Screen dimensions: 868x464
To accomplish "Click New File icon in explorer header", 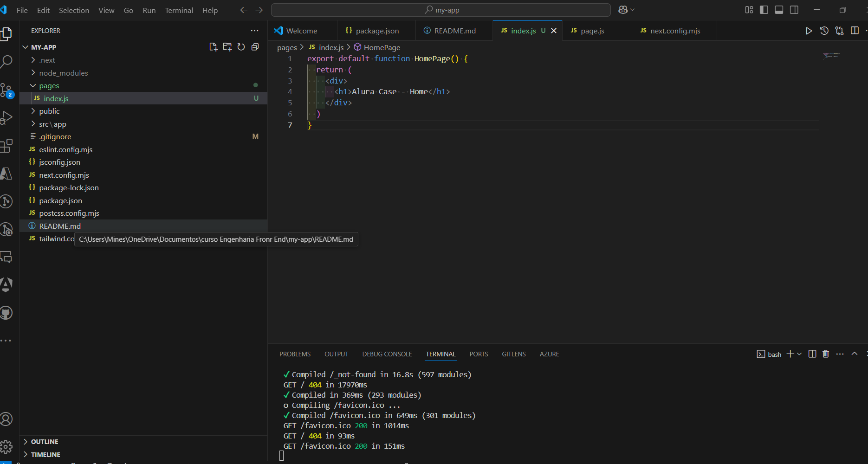I will 213,47.
